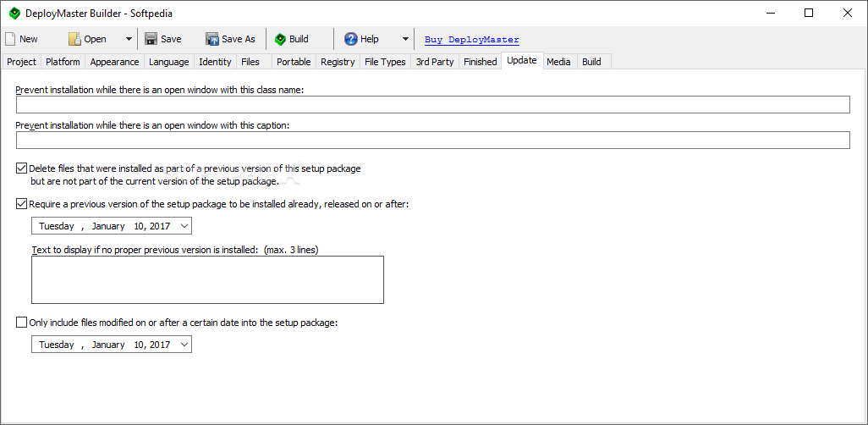Open the required previous version date picker
868x425 pixels.
point(185,226)
